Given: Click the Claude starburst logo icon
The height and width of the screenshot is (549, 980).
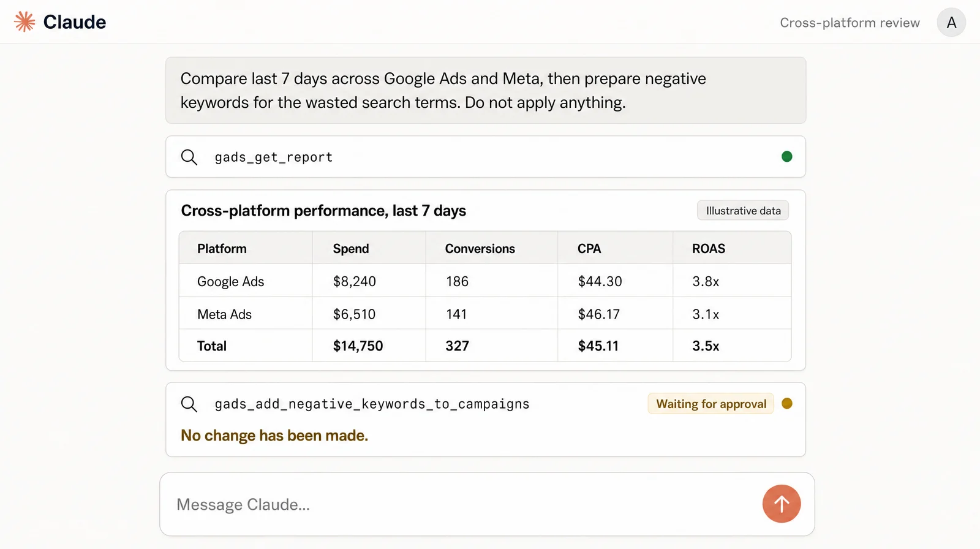Looking at the screenshot, I should pyautogui.click(x=24, y=21).
